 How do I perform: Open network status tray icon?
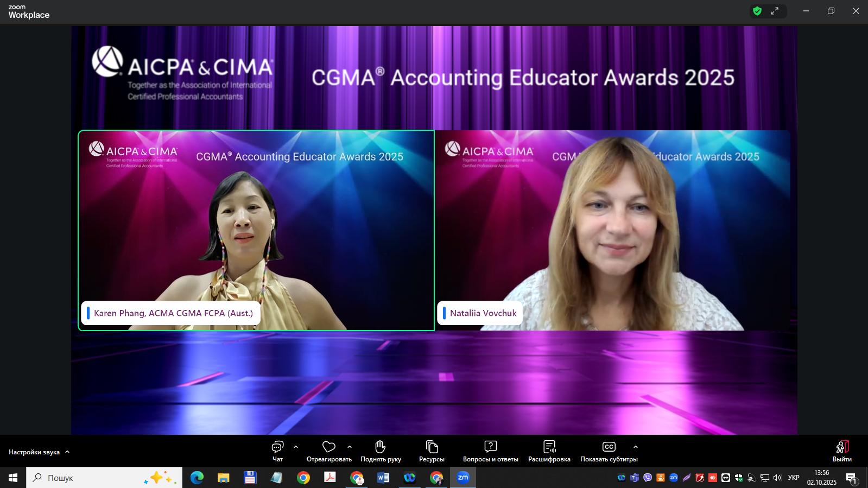[765, 478]
